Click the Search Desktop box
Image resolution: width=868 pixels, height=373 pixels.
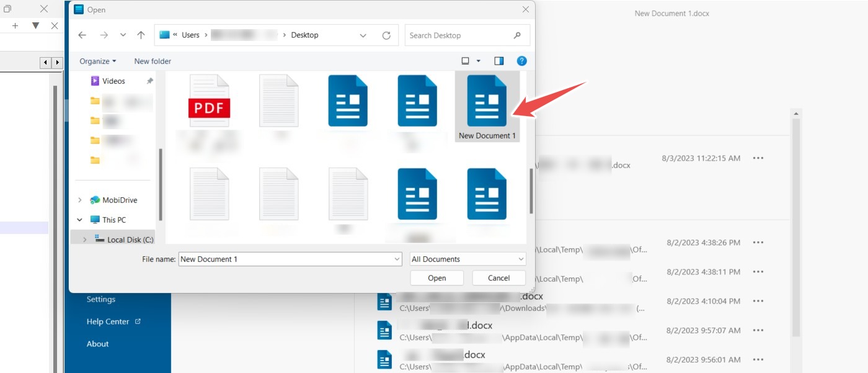tap(459, 35)
